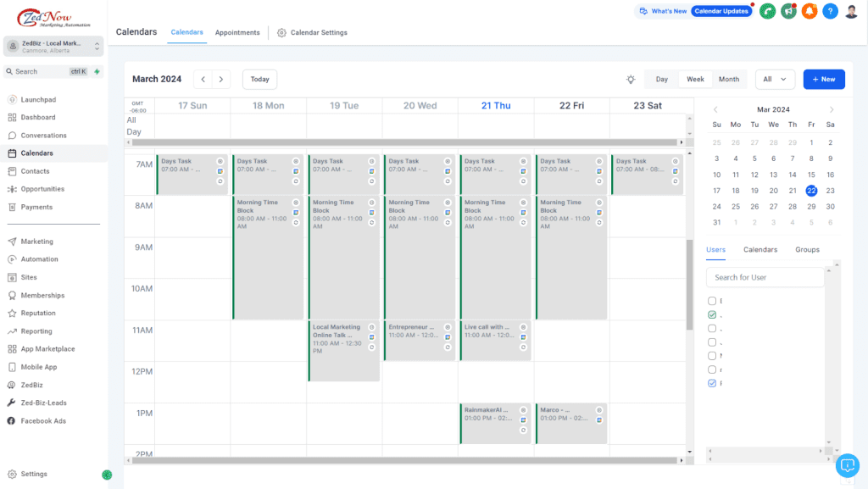Image resolution: width=868 pixels, height=489 pixels.
Task: Jump to current week with the Today button
Action: pyautogui.click(x=259, y=79)
